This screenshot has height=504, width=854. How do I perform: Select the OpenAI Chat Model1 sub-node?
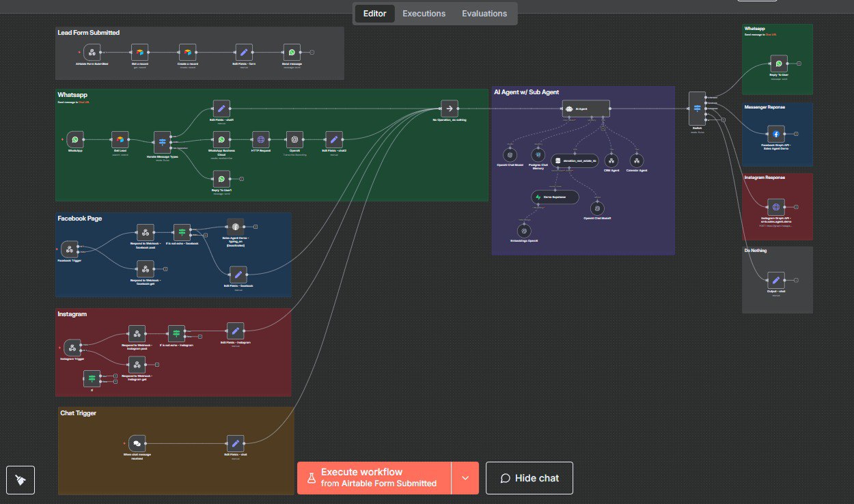(x=597, y=208)
